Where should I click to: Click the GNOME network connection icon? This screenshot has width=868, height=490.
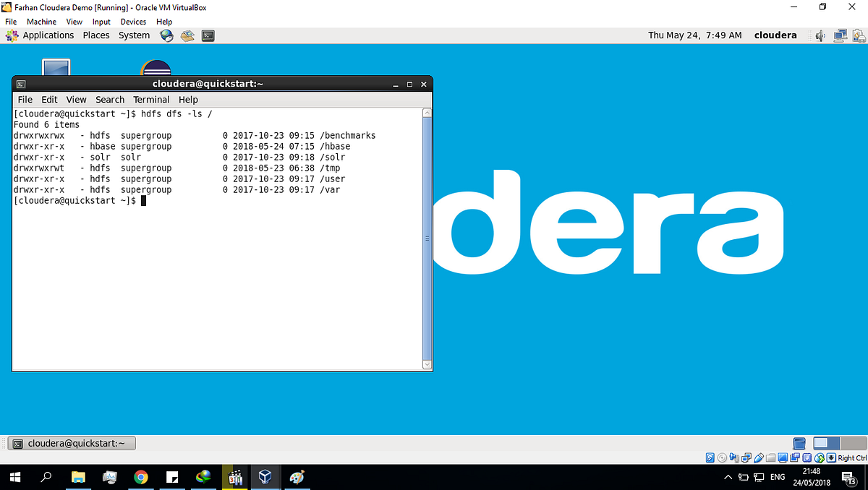(841, 35)
